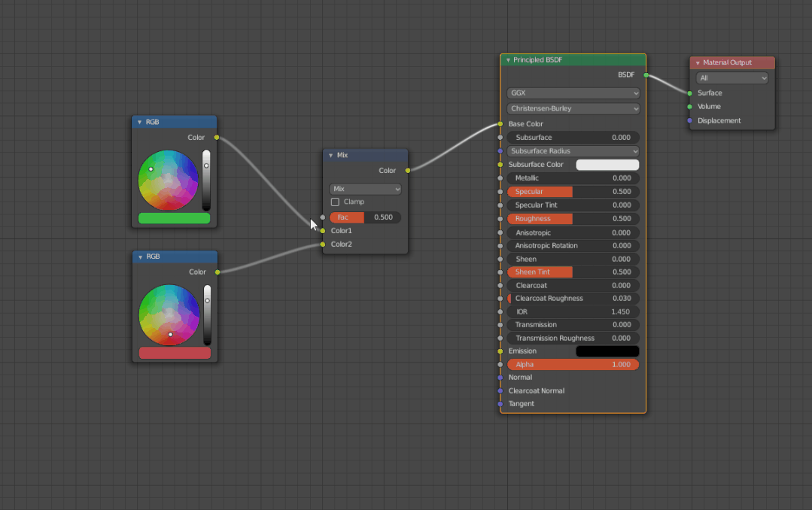The height and width of the screenshot is (510, 812).
Task: Click the brightness value bar on bottom RGB node
Action: (x=207, y=315)
